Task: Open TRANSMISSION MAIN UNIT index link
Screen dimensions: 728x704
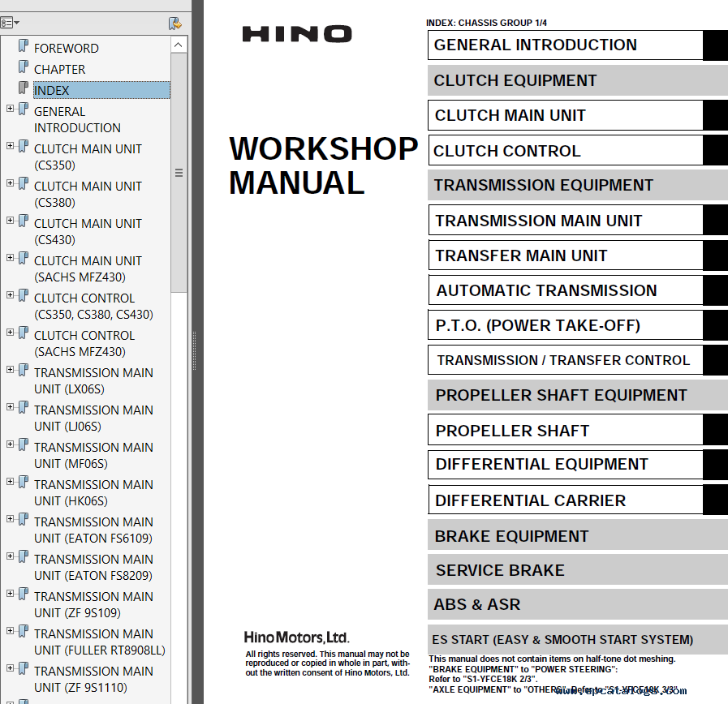Action: 566,221
